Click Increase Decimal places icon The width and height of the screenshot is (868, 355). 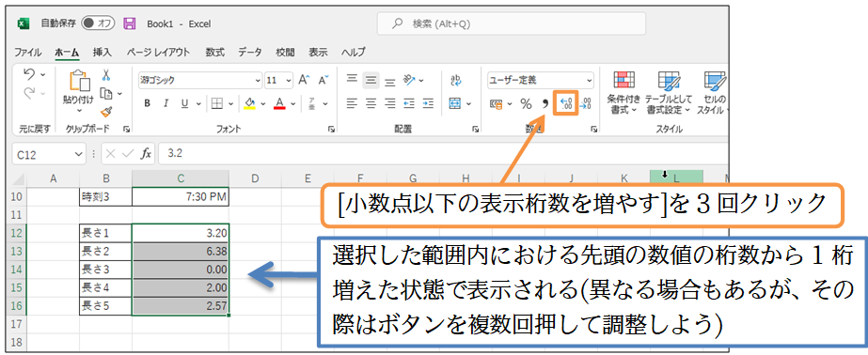pos(566,103)
